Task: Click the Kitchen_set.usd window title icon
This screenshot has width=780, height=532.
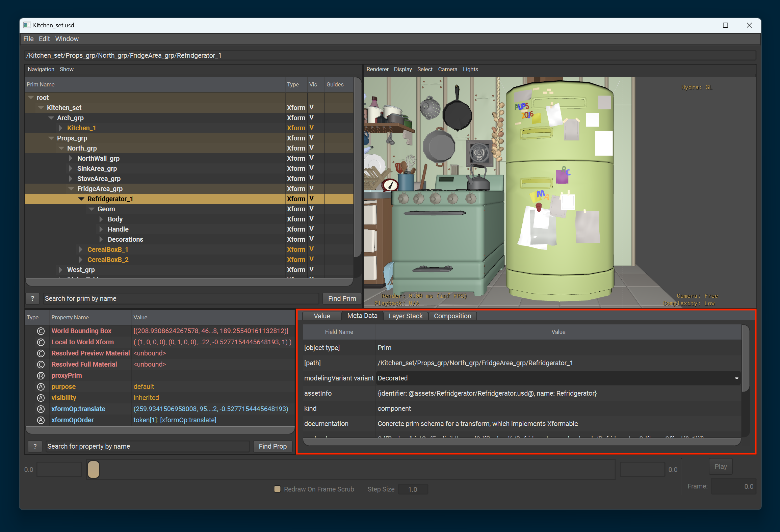Action: 27,25
